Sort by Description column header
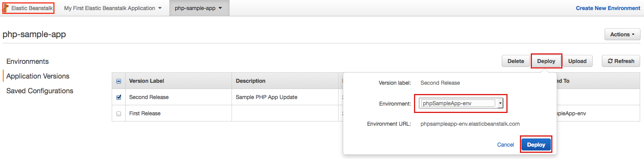644x159 pixels. (x=250, y=81)
